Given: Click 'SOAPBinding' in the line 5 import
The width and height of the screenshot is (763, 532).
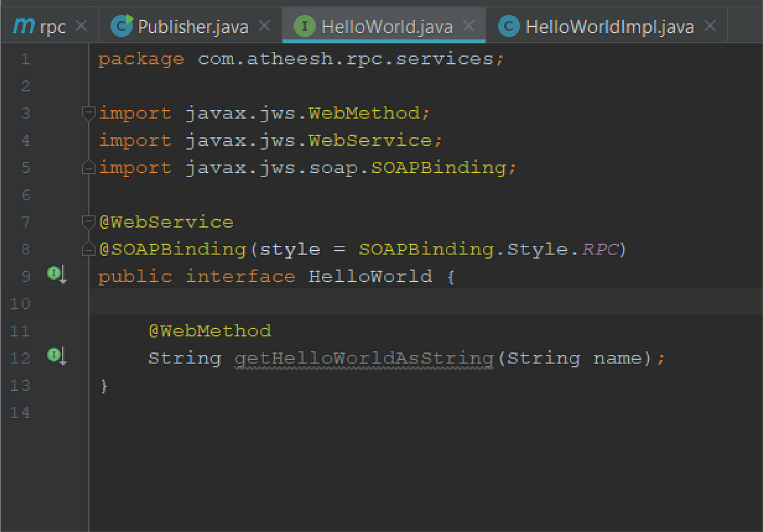Looking at the screenshot, I should (x=438, y=168).
